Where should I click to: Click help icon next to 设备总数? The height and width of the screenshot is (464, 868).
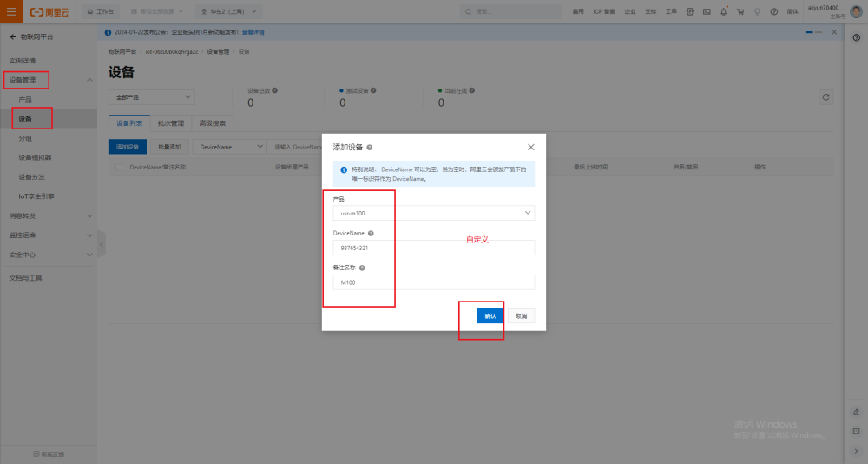click(x=274, y=90)
